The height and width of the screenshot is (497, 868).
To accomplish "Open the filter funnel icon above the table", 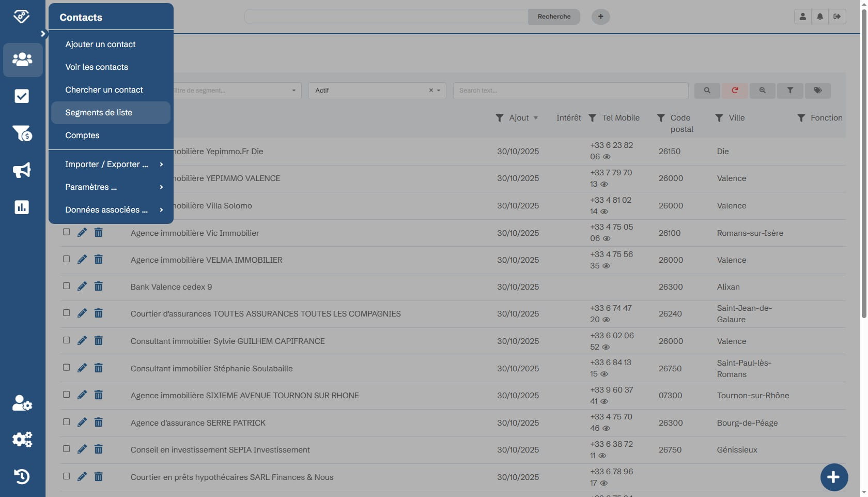I will click(790, 91).
